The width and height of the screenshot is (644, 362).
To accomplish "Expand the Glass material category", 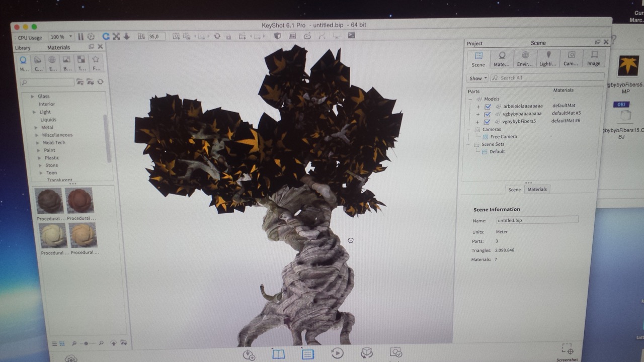I will [33, 97].
